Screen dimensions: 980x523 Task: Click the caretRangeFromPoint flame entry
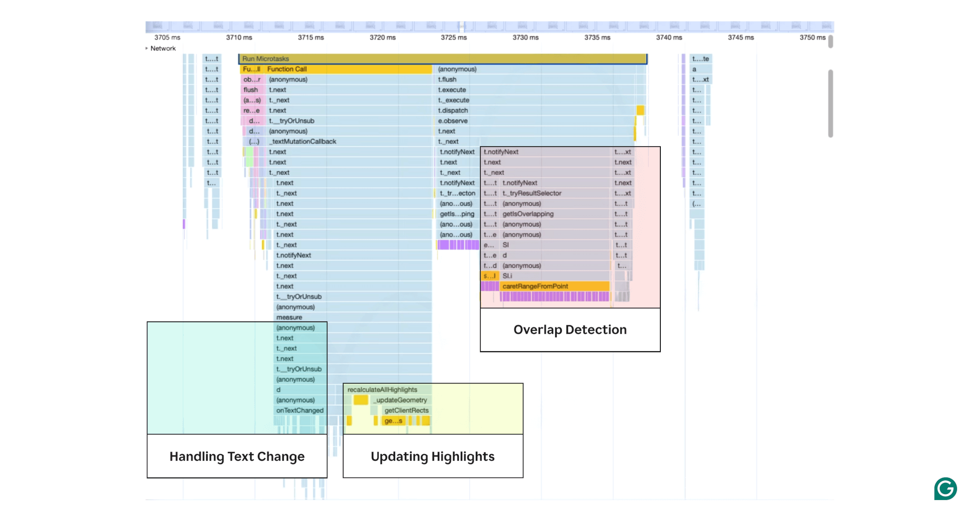[554, 286]
